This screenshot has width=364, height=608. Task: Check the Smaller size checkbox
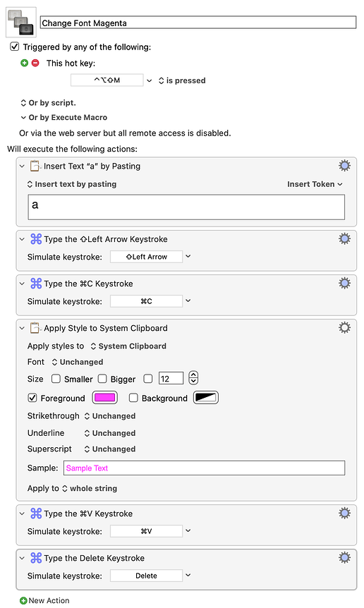coord(56,379)
